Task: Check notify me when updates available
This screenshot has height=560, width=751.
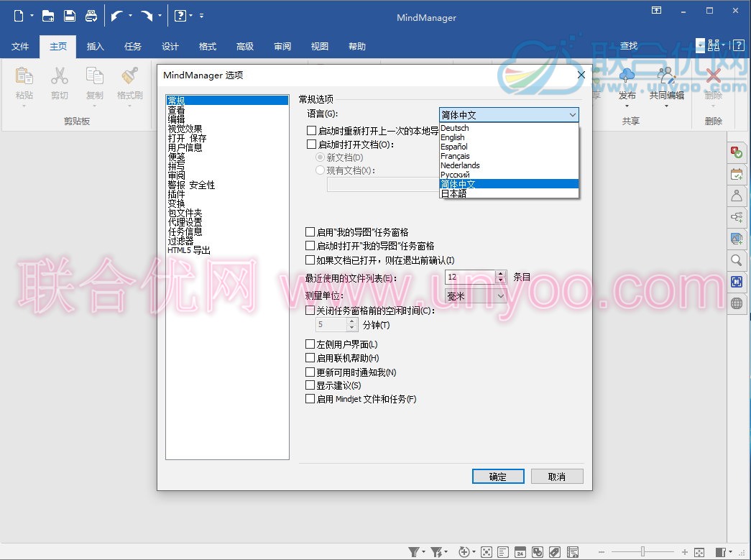Action: [310, 372]
